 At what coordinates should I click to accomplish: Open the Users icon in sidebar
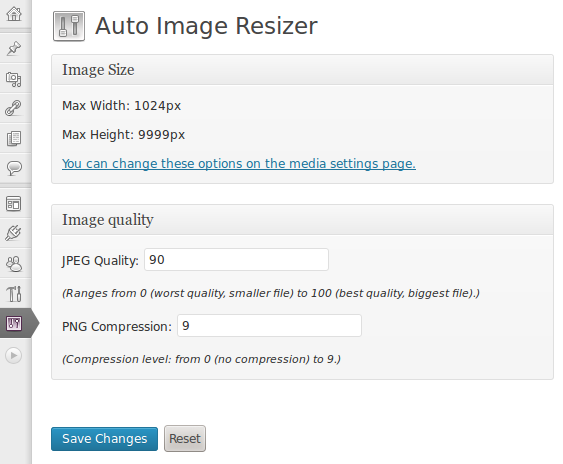pos(14,264)
